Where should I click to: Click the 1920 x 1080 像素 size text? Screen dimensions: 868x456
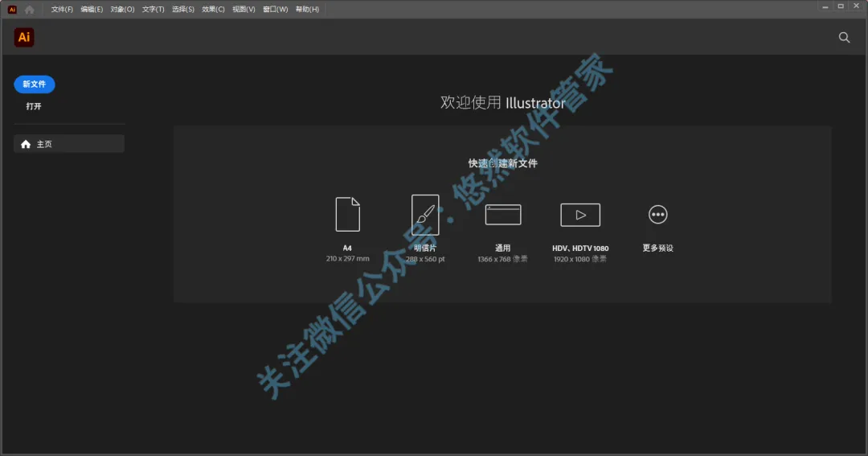pyautogui.click(x=580, y=259)
